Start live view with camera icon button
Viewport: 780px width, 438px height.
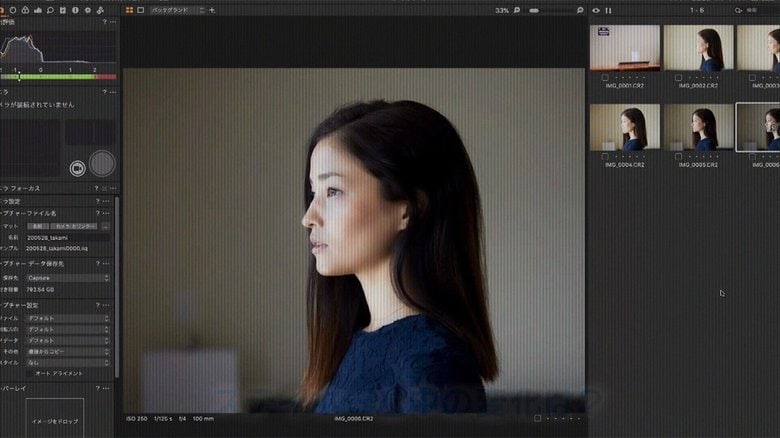[77, 168]
